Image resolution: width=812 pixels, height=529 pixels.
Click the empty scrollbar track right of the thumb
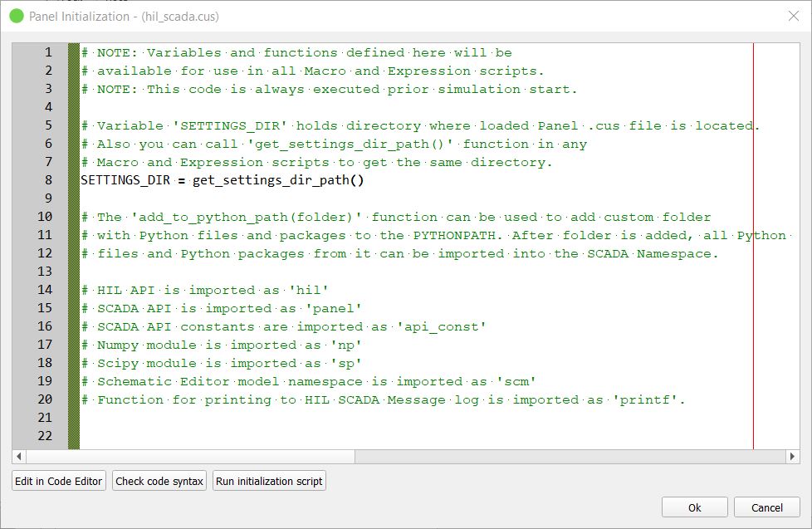pyautogui.click(x=565, y=457)
